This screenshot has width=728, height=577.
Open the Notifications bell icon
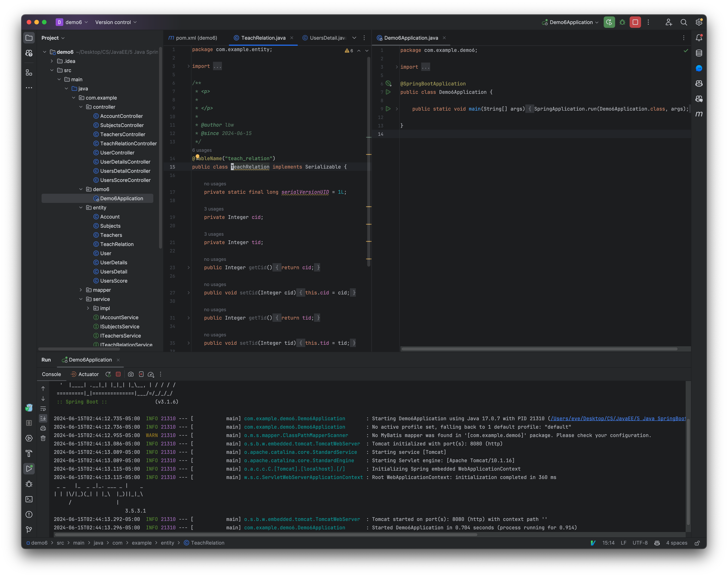699,38
